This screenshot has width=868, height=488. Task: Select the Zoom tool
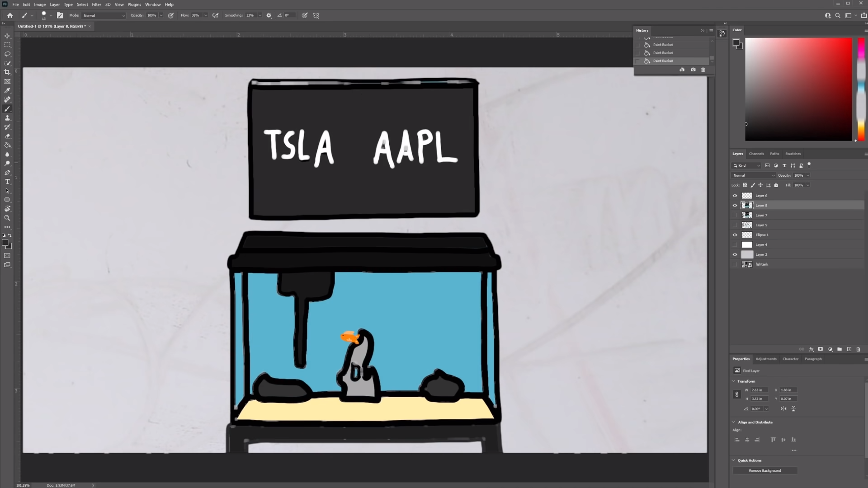[x=7, y=218]
